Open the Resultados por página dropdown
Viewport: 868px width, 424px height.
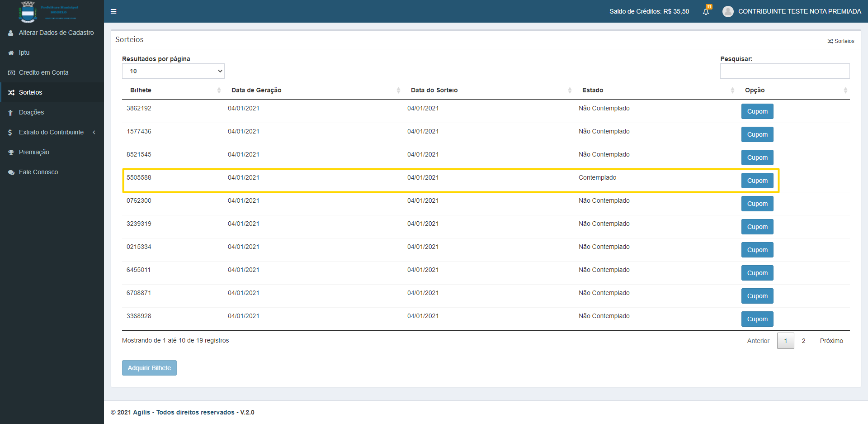pos(173,71)
